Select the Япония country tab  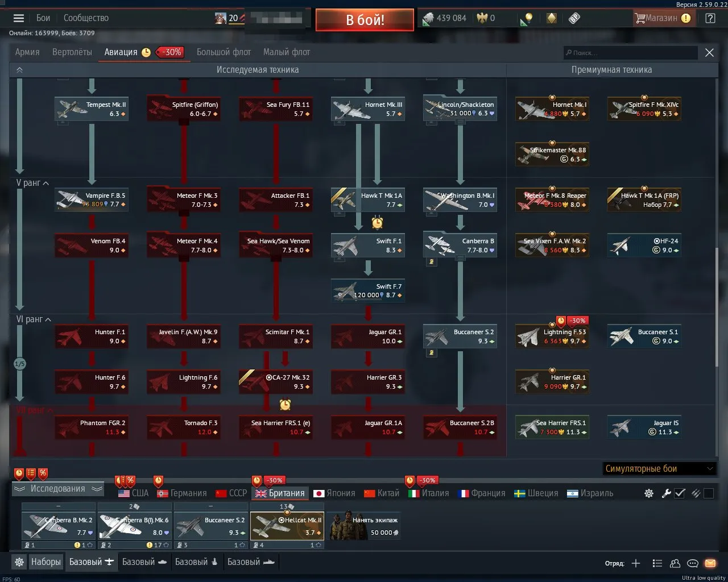(334, 493)
